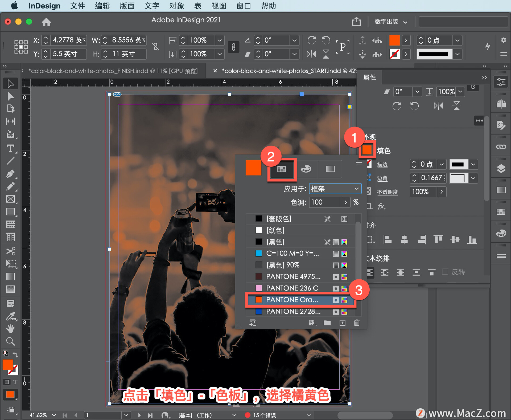This screenshot has width=511, height=420.
Task: Click new color group folder icon
Action: click(x=327, y=323)
